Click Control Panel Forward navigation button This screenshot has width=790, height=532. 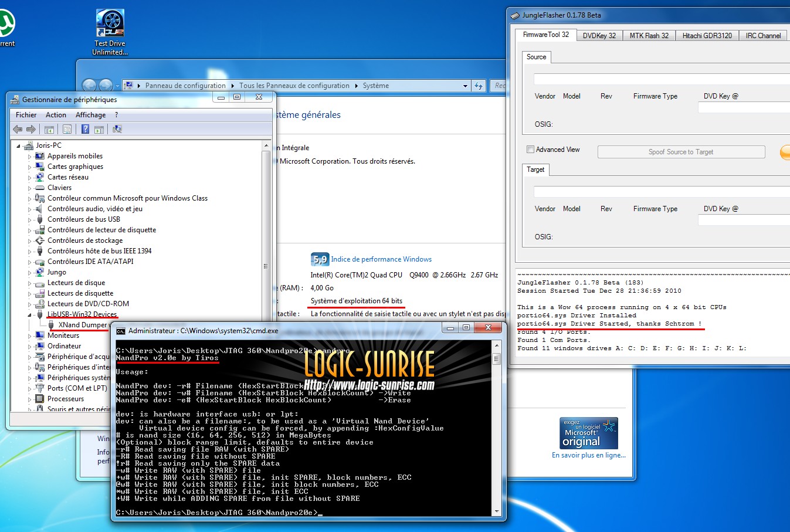click(106, 86)
